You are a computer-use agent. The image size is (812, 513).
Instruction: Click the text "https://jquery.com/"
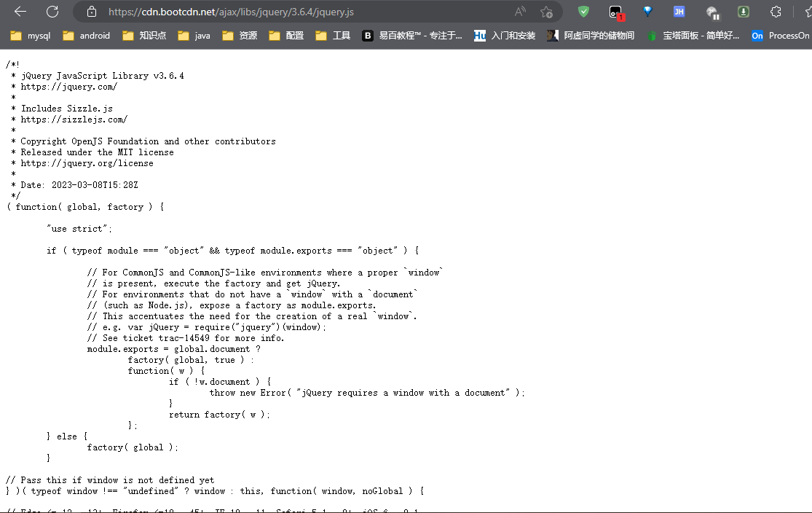point(69,87)
